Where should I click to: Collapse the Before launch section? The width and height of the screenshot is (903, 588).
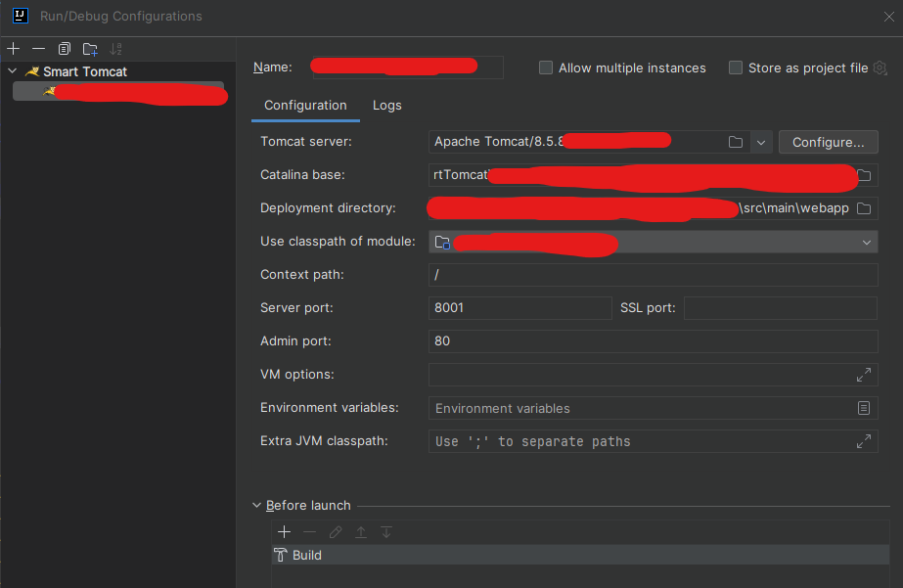[257, 505]
